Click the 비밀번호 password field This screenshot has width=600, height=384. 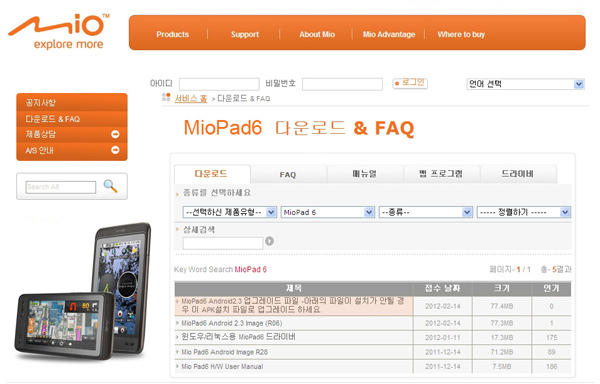(342, 84)
